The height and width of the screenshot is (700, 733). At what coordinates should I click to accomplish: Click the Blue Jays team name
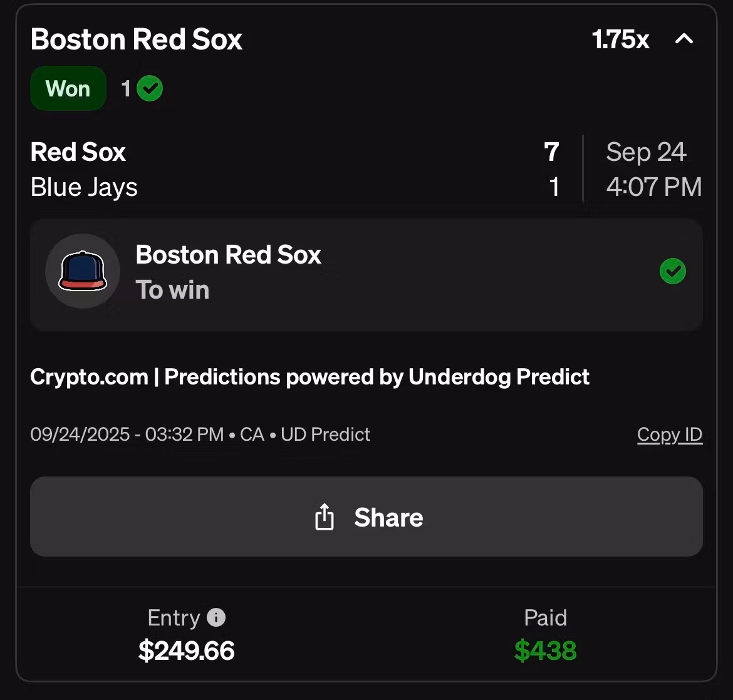84,187
